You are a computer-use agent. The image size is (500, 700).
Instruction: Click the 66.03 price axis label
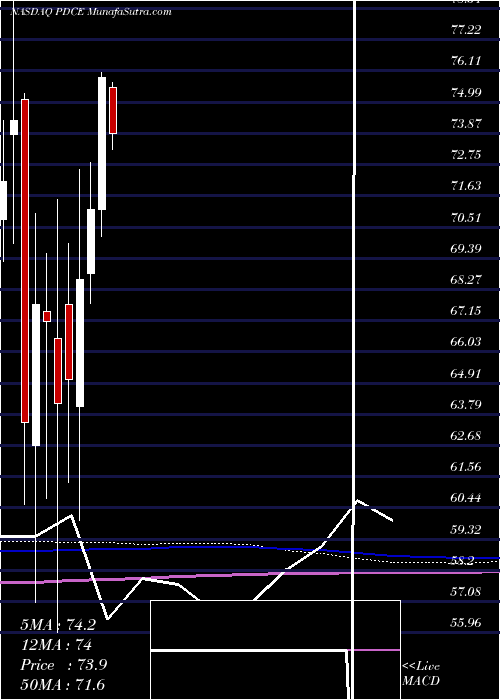[466, 342]
